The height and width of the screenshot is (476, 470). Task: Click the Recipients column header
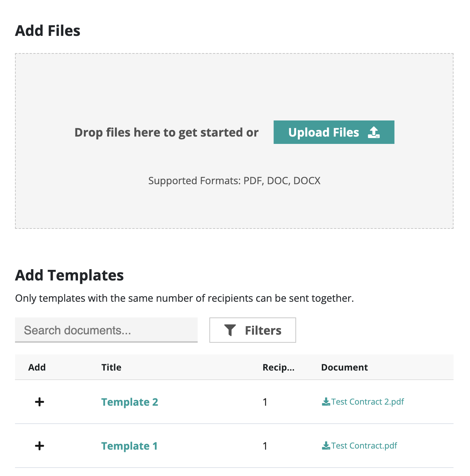(x=279, y=367)
